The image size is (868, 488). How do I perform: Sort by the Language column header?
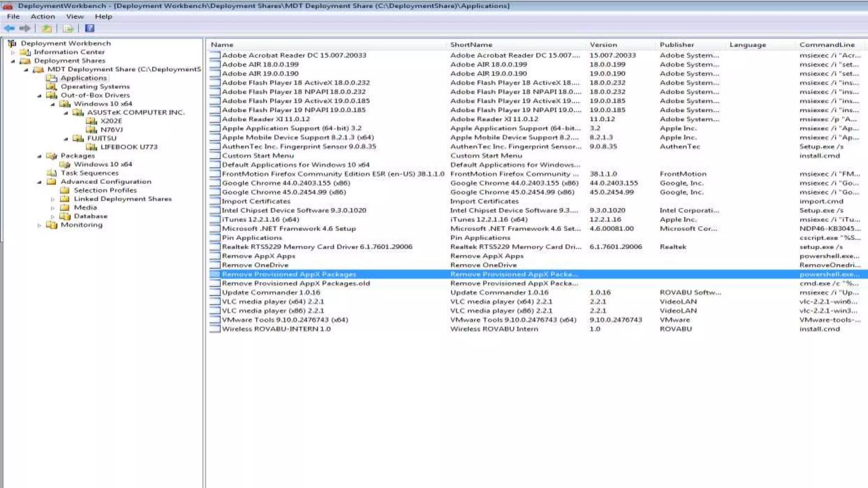coord(761,44)
